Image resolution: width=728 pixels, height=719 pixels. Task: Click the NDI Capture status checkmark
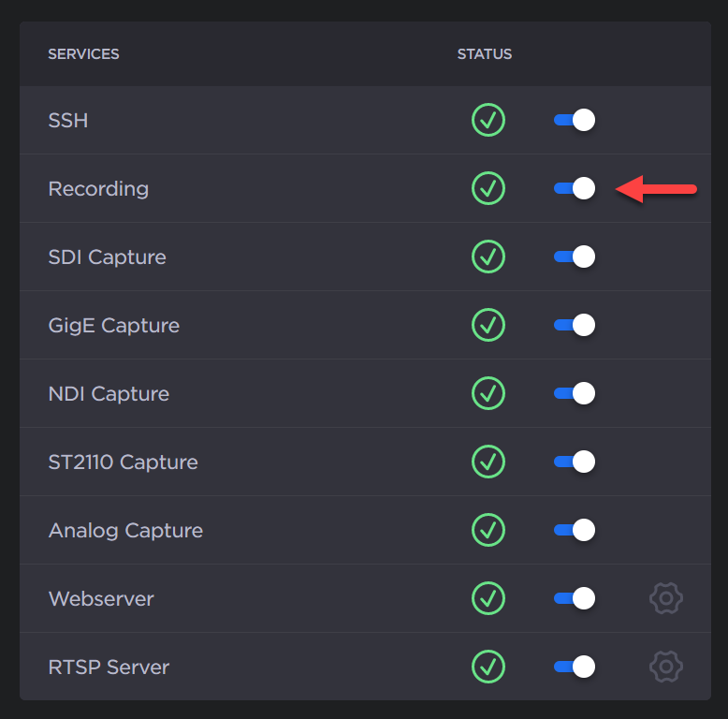coord(488,393)
